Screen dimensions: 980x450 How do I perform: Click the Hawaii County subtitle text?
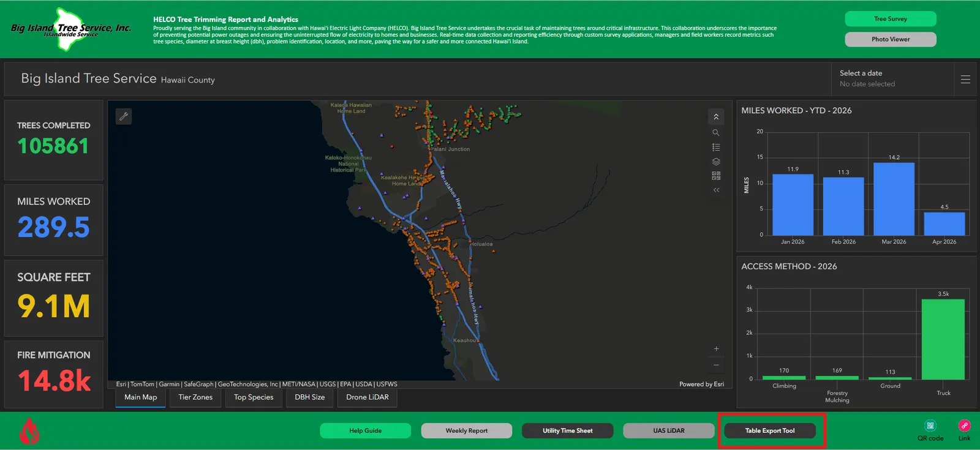tap(188, 80)
